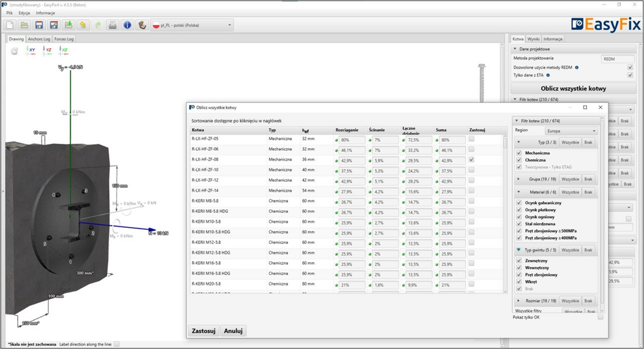Image resolution: width=644 pixels, height=349 pixels.
Task: Collapse dialog Filtr kotew (210 / 674) header
Action: point(516,121)
